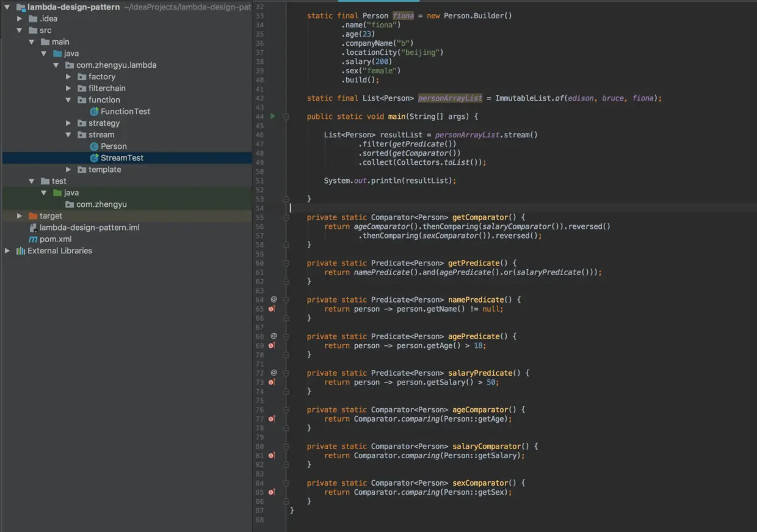Click the highlighted fiona variable on line 33

403,16
